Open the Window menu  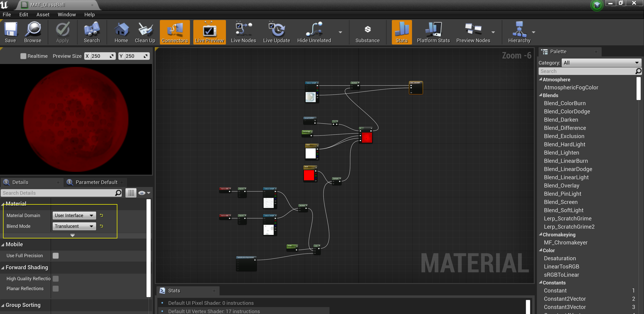pos(67,14)
